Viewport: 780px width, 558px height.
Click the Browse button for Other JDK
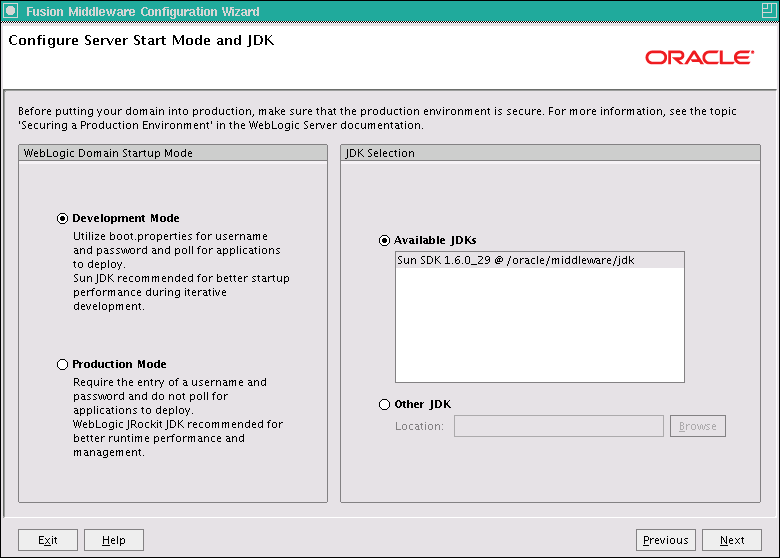tap(697, 426)
